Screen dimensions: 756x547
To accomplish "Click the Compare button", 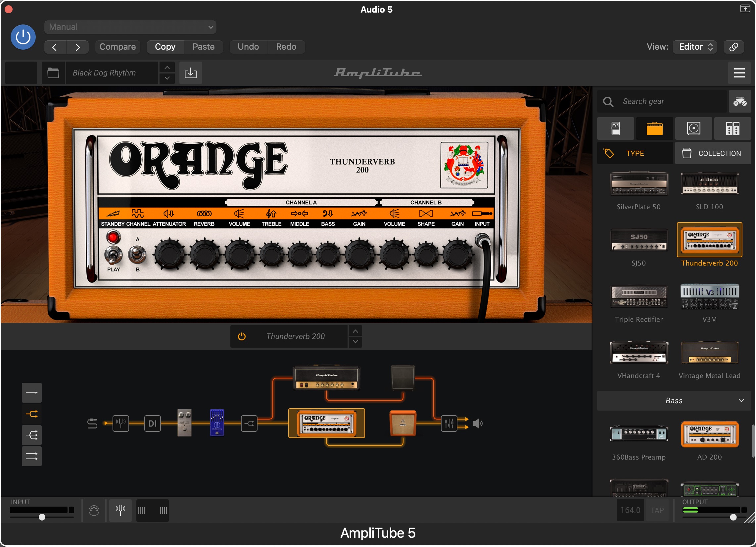I will 118,47.
